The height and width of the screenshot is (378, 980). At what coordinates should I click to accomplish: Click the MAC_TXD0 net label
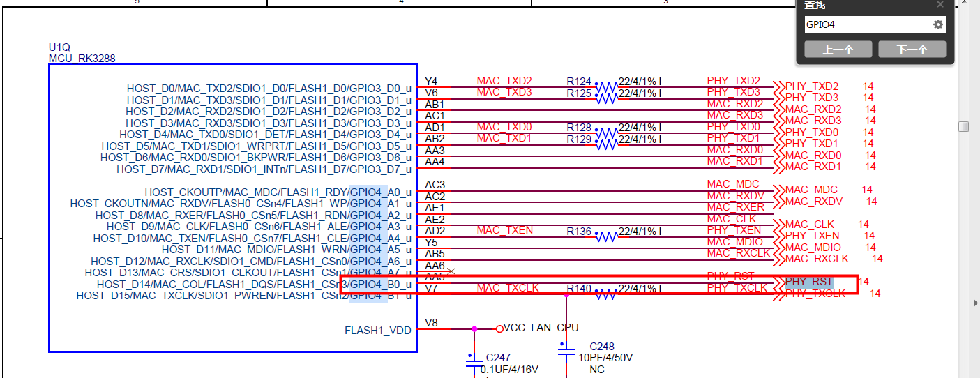[504, 127]
